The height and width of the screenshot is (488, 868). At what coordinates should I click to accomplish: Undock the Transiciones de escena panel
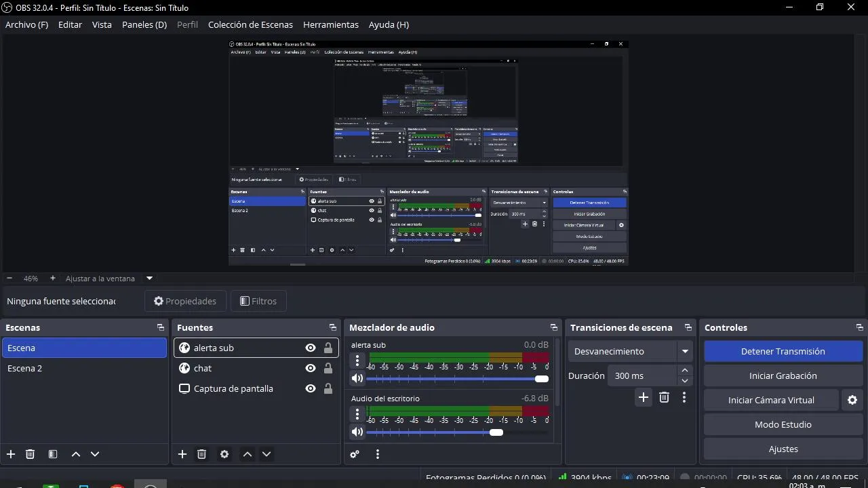[x=688, y=327]
